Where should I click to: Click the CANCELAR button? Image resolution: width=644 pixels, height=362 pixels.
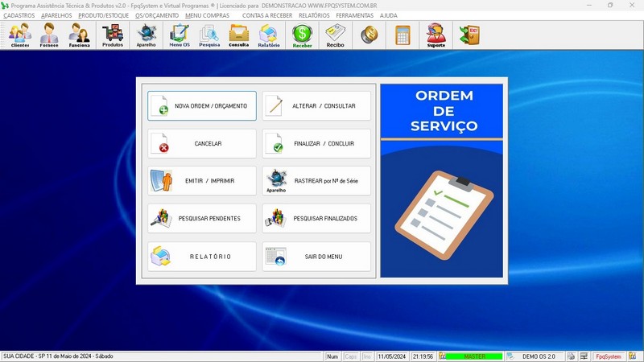(202, 144)
